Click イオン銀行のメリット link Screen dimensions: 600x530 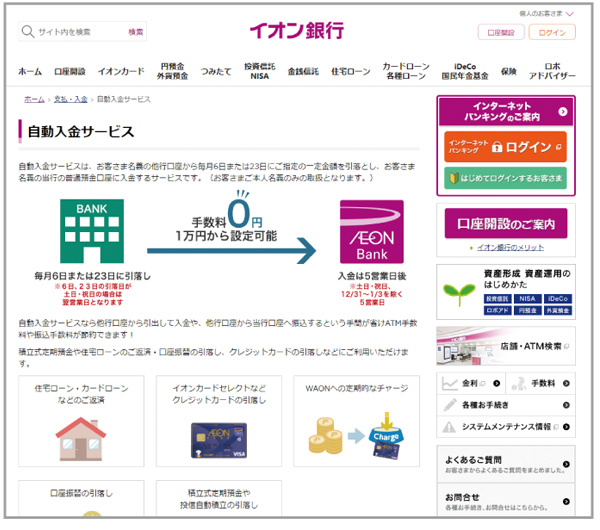click(x=509, y=245)
